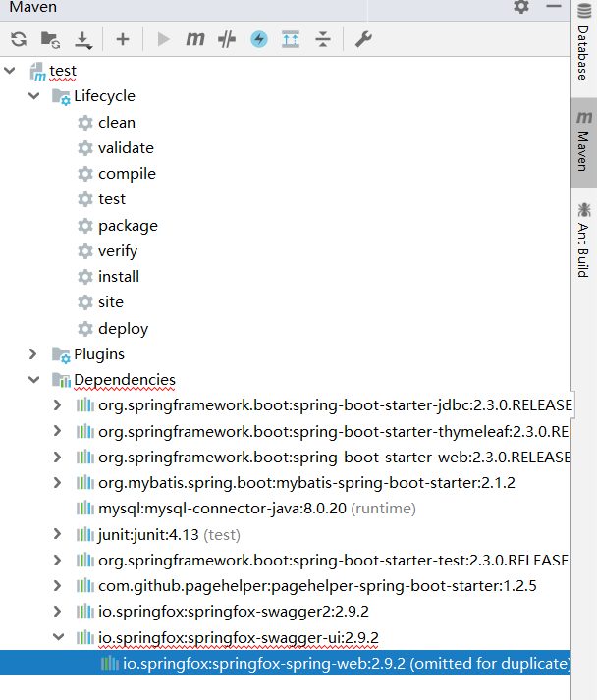Screen dimensions: 597x700
Task: Collapse the test project node
Action: [x=10, y=71]
